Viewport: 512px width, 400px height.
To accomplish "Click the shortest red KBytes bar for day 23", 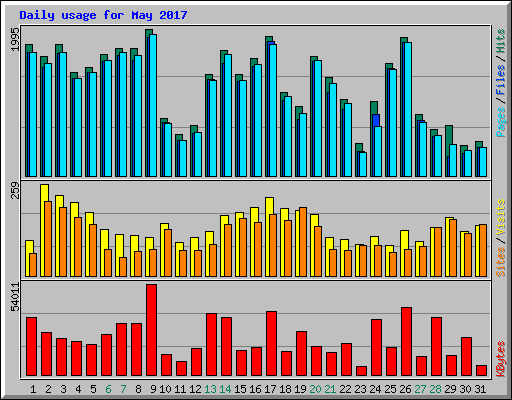I will pos(362,371).
